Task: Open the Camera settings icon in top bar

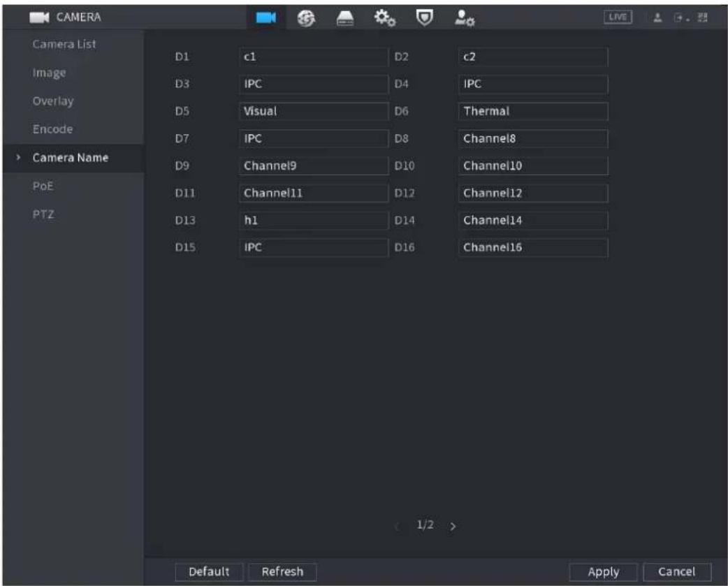Action: coord(266,17)
